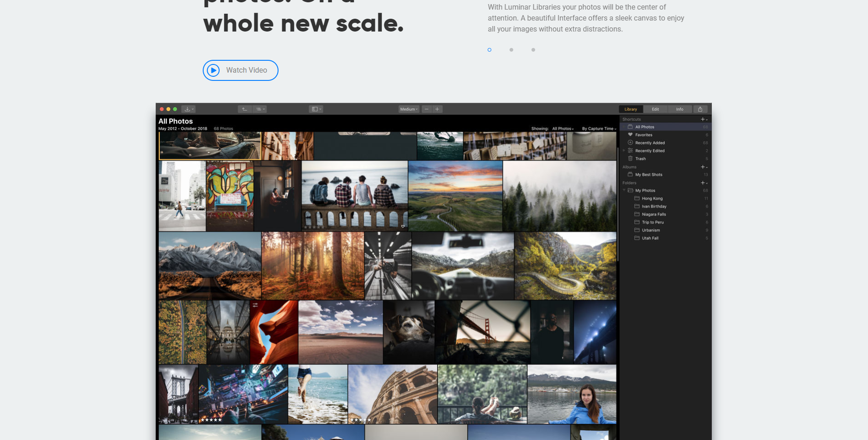
Task: Click the Trip to Peru folder icon
Action: coord(637,222)
